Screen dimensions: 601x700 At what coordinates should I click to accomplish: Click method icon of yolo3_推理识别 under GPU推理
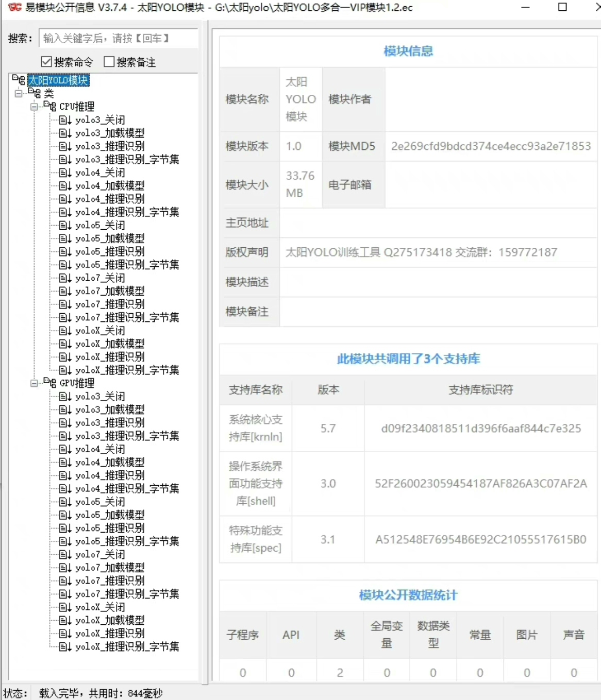[x=65, y=422]
